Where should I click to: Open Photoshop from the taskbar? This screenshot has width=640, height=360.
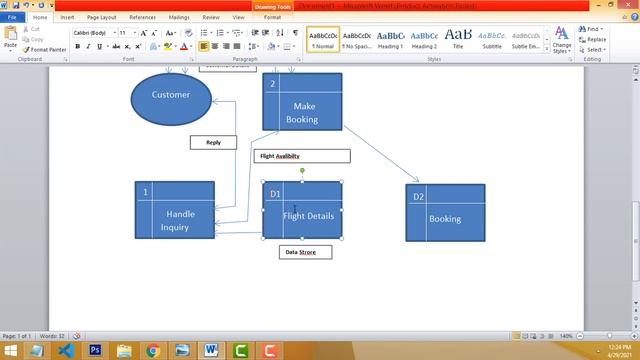tap(95, 350)
